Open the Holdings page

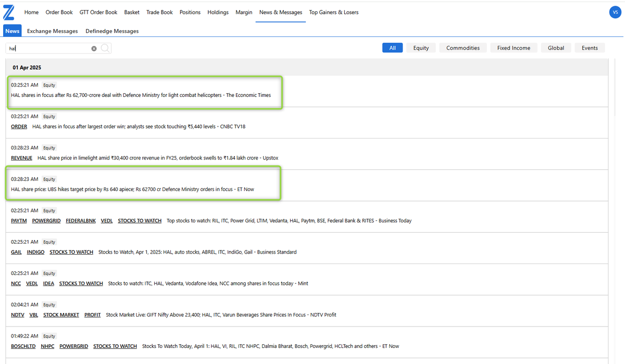(x=218, y=12)
